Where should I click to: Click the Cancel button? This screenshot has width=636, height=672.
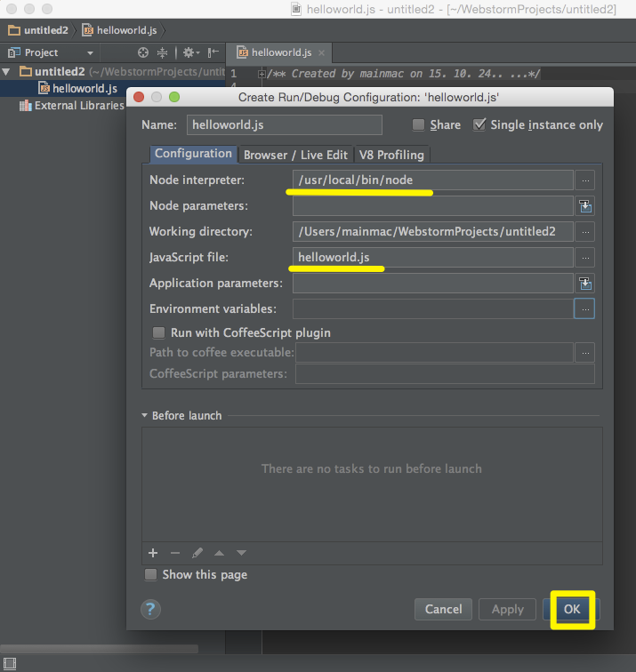click(444, 609)
